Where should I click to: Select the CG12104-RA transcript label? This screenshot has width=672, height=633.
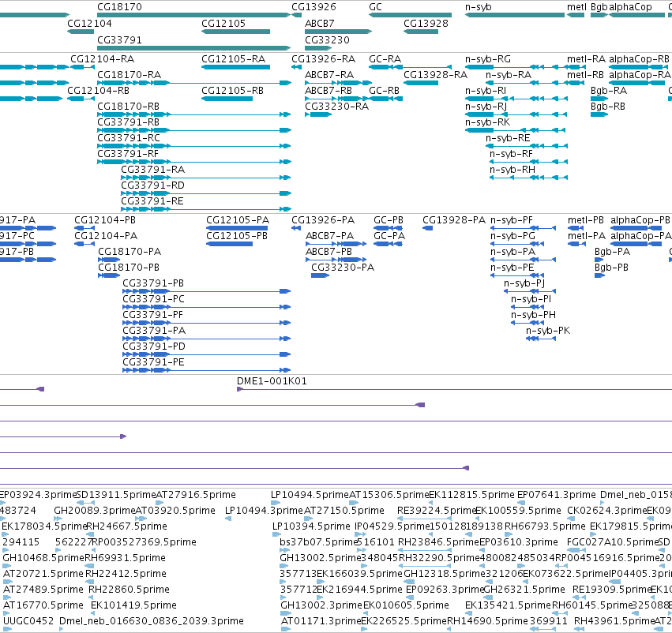click(103, 58)
